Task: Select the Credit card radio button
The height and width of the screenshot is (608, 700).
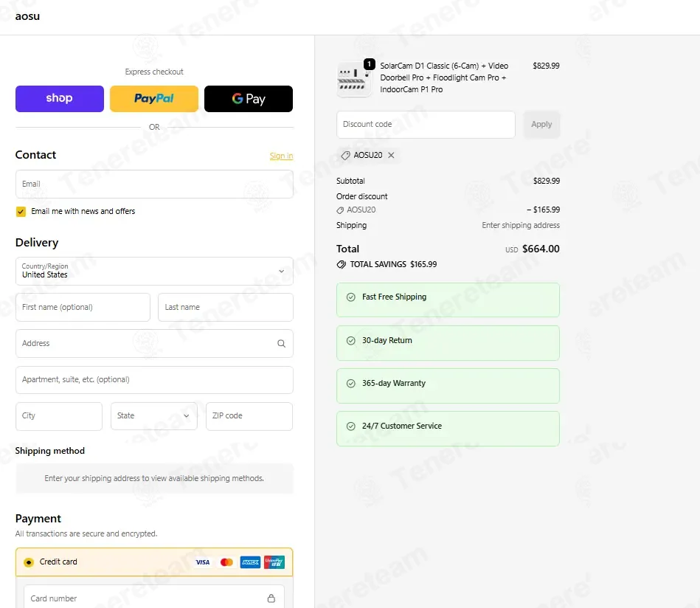Action: click(x=29, y=562)
